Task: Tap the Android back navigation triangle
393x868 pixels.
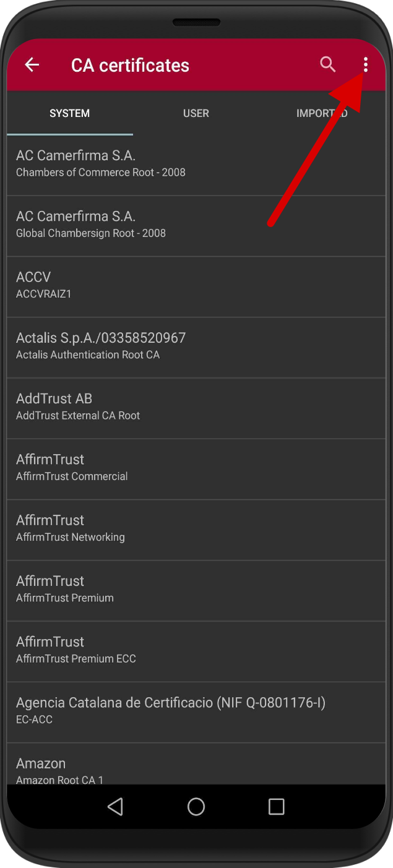Action: point(115,806)
